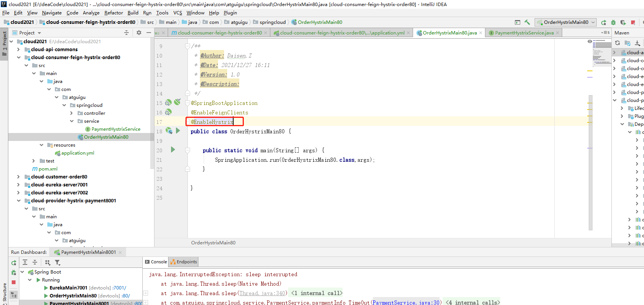644x305 pixels.
Task: Open the Refactor menu
Action: (x=114, y=13)
